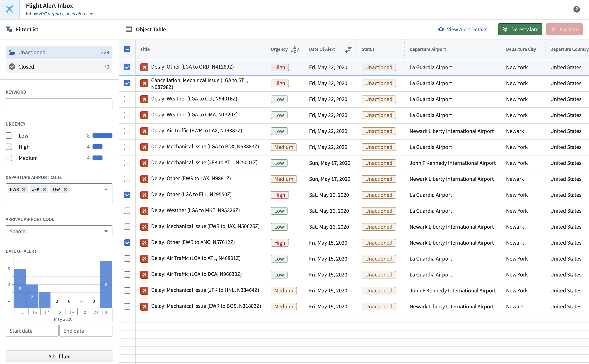Click the Departure Airport column header
Viewport: 589px width, 364px height.
428,49
